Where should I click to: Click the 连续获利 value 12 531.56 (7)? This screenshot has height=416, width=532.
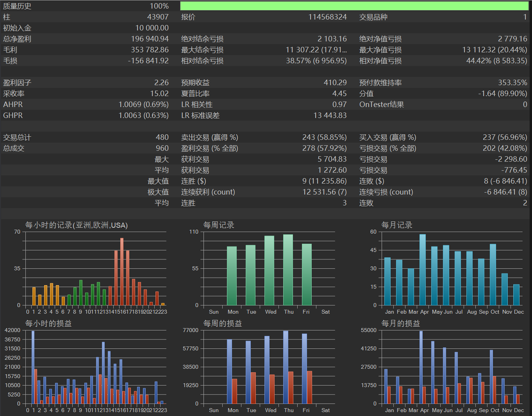[325, 192]
